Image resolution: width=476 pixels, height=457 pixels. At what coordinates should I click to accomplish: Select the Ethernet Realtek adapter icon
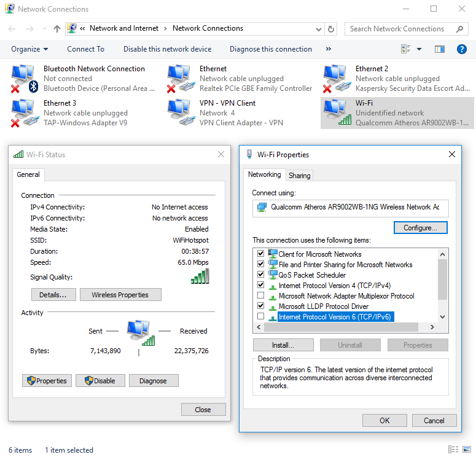pyautogui.click(x=181, y=79)
